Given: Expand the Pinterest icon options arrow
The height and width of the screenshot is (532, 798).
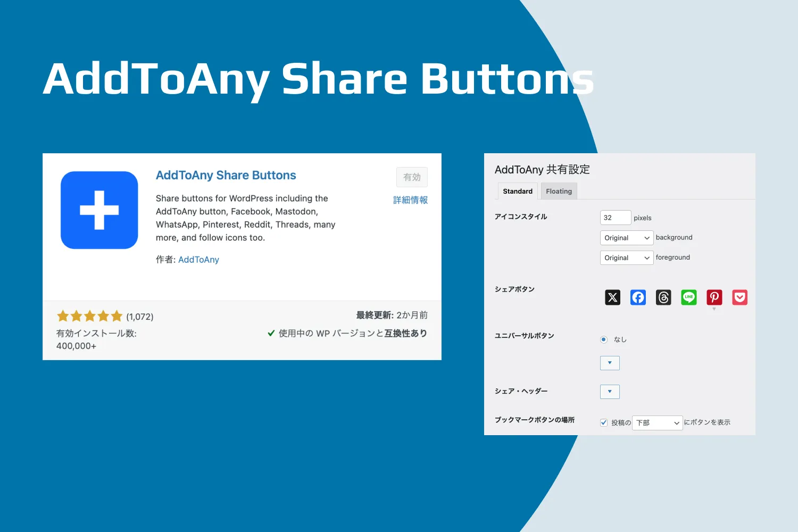Looking at the screenshot, I should pyautogui.click(x=714, y=309).
